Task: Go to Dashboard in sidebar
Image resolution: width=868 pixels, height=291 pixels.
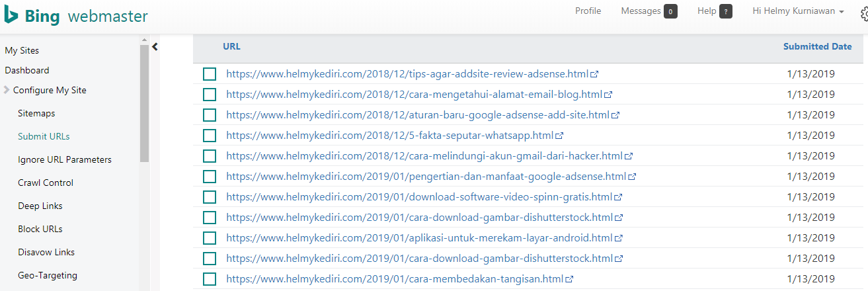Action: (27, 70)
